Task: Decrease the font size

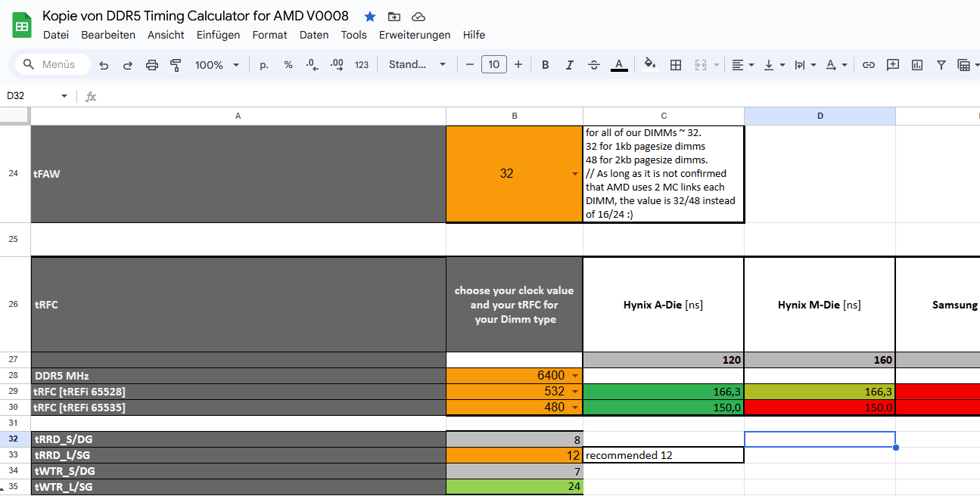Action: pos(470,65)
